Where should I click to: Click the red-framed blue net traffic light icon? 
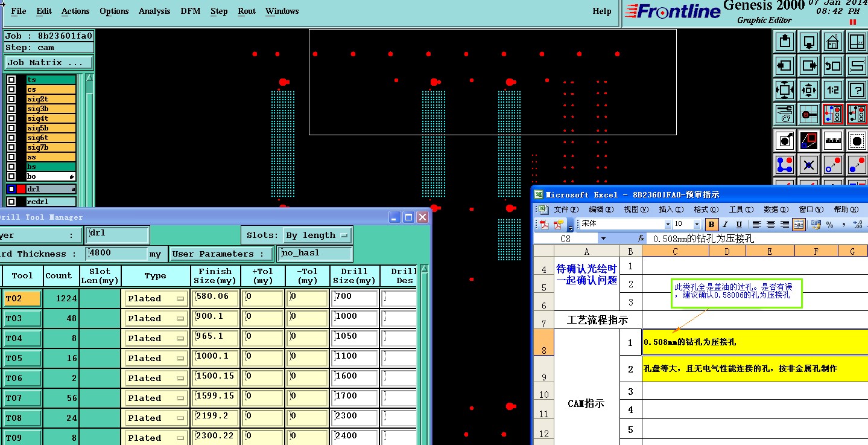pos(833,114)
